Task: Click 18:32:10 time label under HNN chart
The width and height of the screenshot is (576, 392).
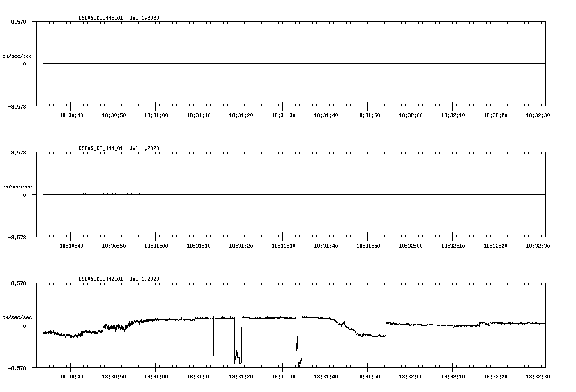Action: (453, 246)
